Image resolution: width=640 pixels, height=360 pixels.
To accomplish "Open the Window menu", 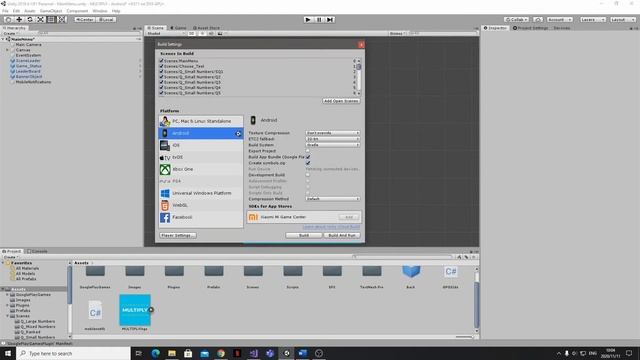I will tap(100, 11).
